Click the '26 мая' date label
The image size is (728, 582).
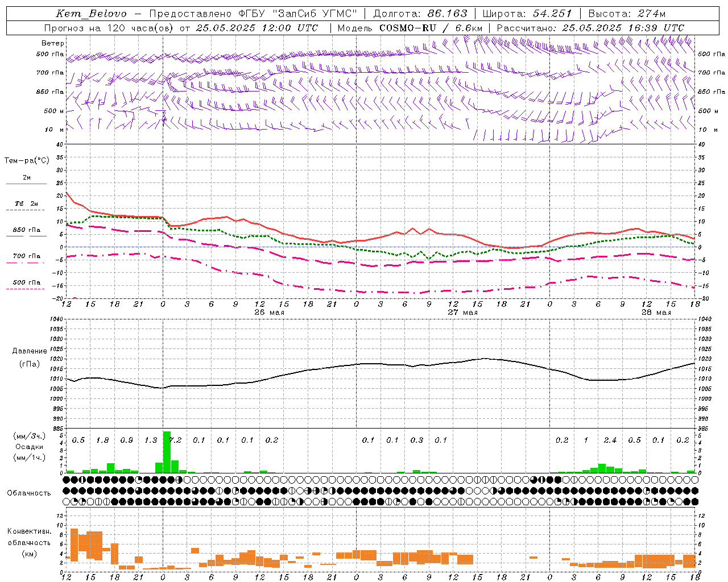click(x=270, y=313)
